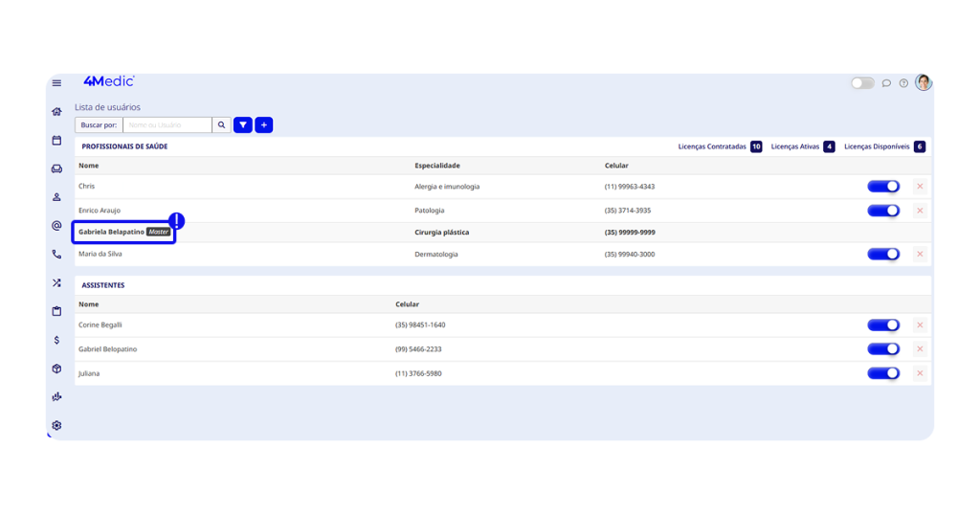
Task: Open the user avatar profile menu
Action: pyautogui.click(x=923, y=83)
